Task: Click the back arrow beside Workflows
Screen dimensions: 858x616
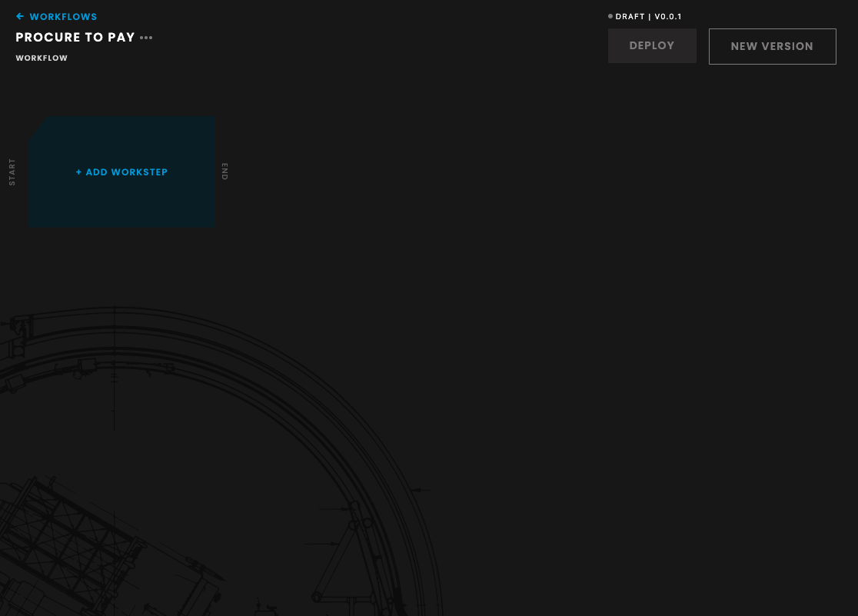Action: point(20,17)
